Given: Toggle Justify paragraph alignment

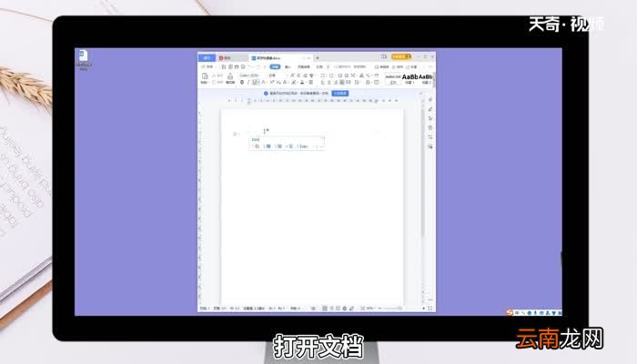Looking at the screenshot, I should click(341, 82).
